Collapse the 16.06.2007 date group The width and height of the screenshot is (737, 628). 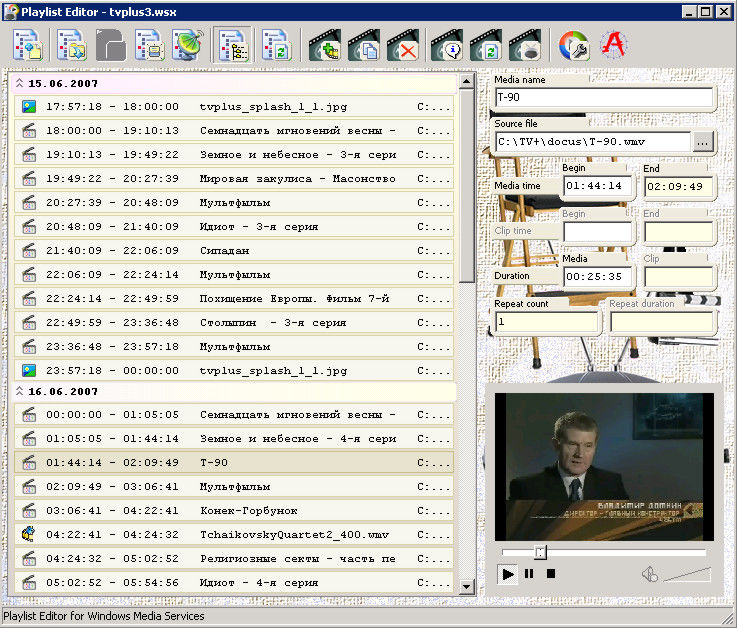(x=19, y=391)
